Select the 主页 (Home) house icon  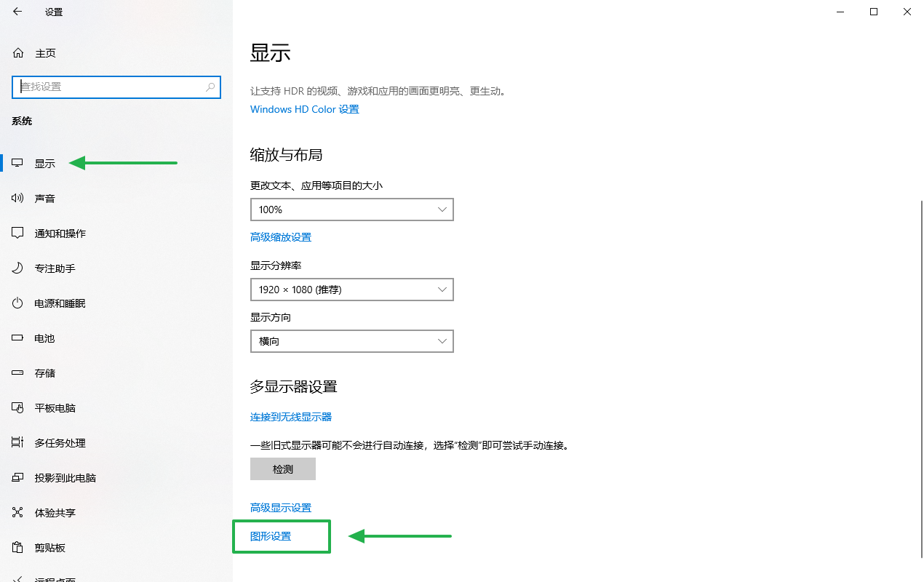(17, 52)
